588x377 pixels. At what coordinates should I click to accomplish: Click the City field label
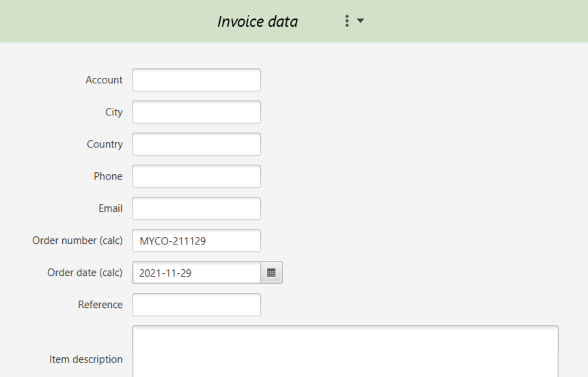pyautogui.click(x=113, y=112)
